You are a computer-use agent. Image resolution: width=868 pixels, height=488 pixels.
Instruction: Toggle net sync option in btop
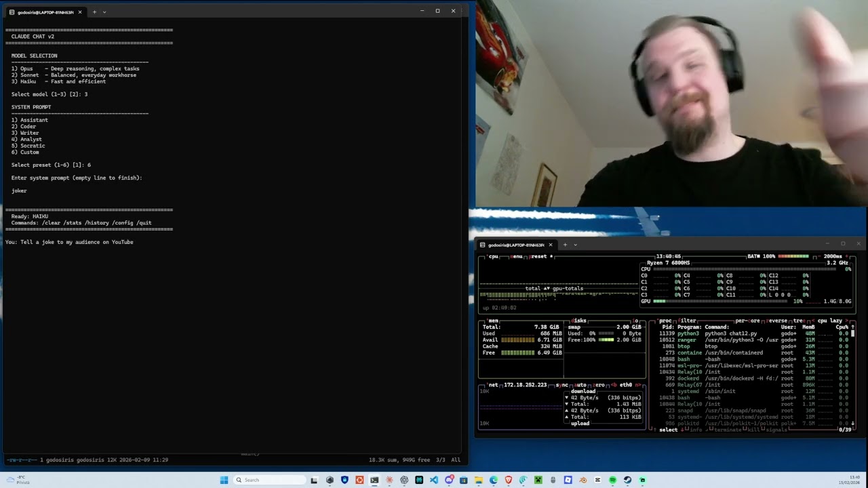(562, 385)
